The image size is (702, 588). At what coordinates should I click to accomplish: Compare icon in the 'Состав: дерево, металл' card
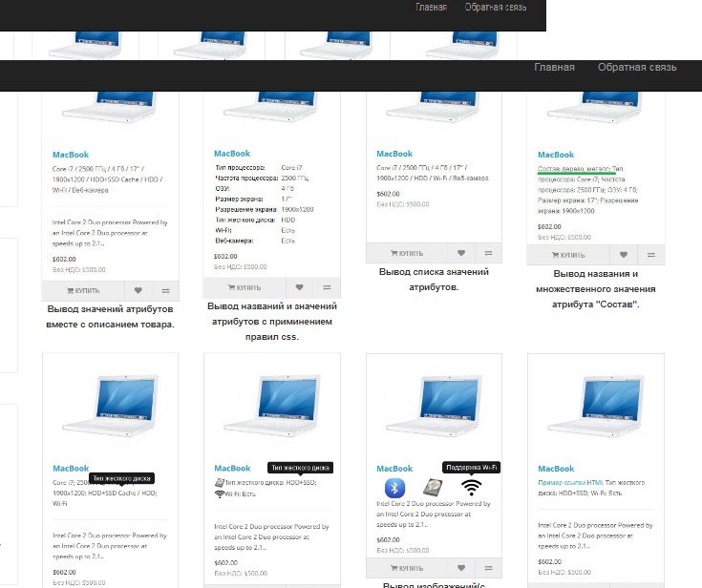point(651,255)
